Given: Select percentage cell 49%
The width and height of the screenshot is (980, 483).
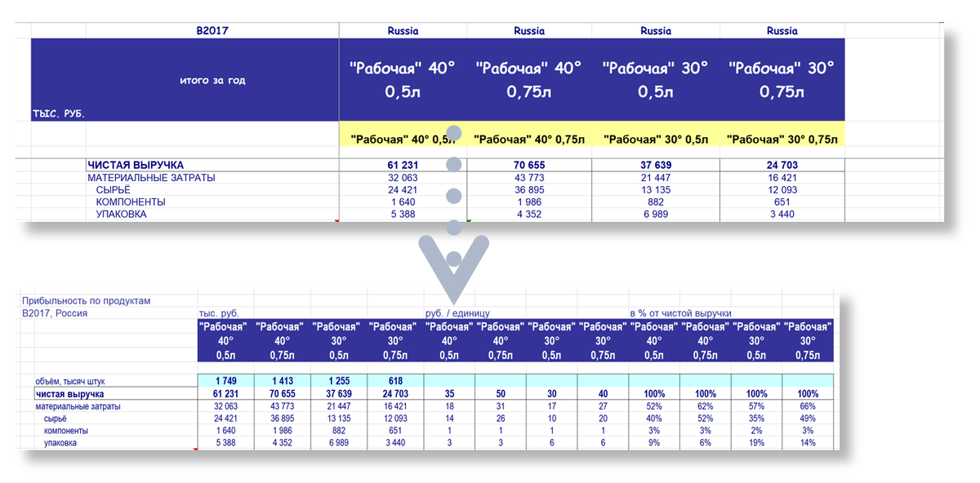Looking at the screenshot, I should pyautogui.click(x=808, y=418).
